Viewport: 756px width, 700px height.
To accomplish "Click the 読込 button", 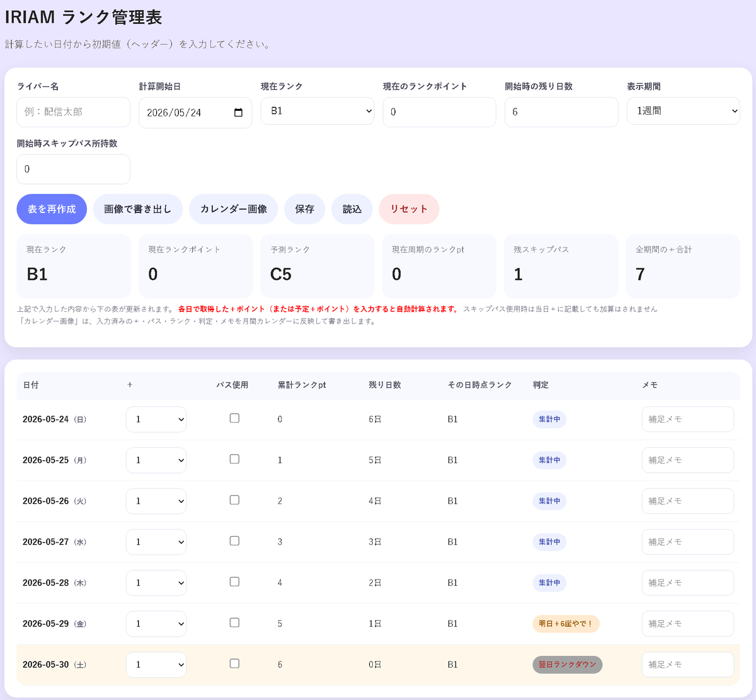I will (x=352, y=209).
